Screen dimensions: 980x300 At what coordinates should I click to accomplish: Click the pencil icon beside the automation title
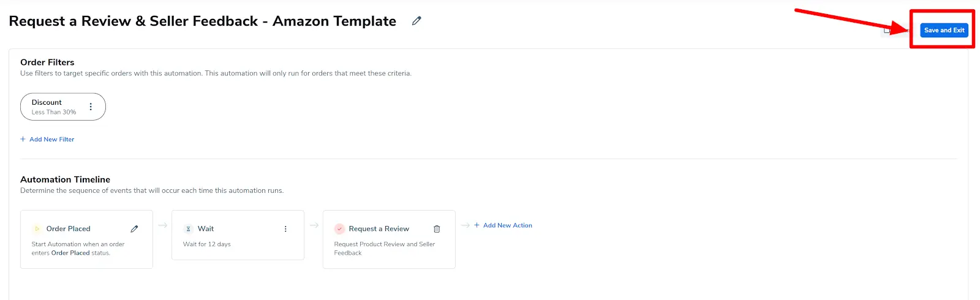417,21
